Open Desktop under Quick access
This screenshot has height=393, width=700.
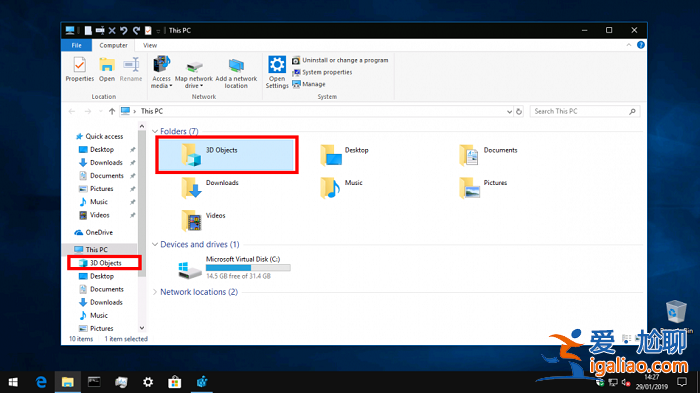coord(96,150)
